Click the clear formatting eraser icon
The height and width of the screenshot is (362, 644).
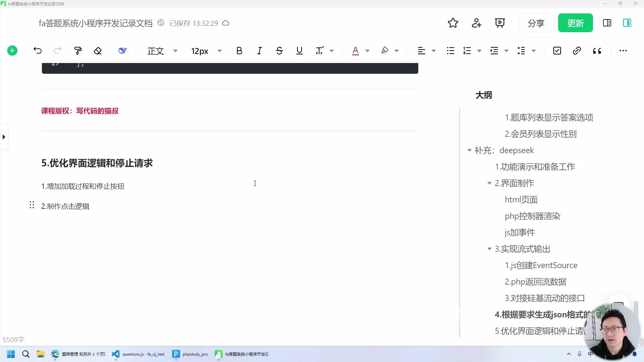(98, 51)
